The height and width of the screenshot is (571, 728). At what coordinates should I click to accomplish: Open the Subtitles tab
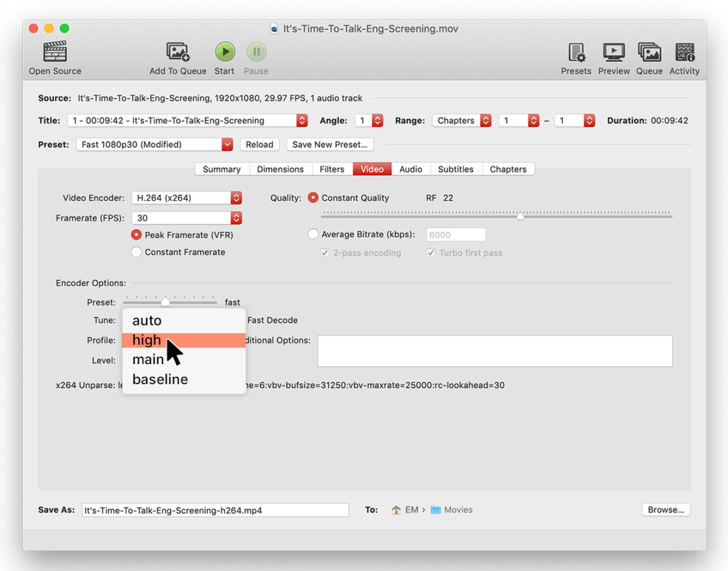click(x=456, y=169)
